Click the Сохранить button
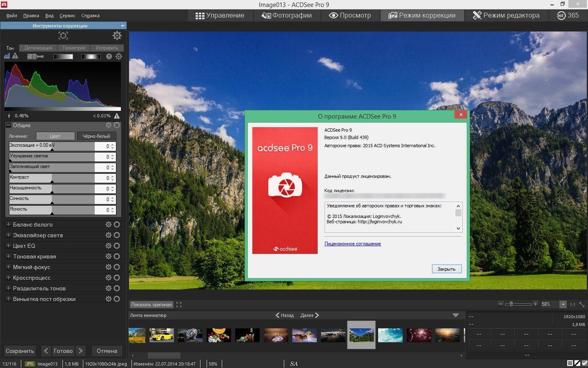The width and height of the screenshot is (588, 368). [20, 351]
